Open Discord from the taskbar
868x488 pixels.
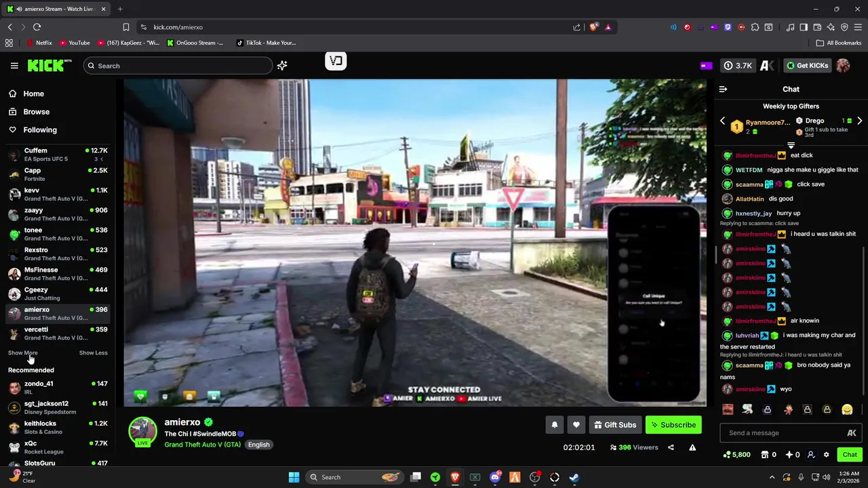tap(495, 477)
